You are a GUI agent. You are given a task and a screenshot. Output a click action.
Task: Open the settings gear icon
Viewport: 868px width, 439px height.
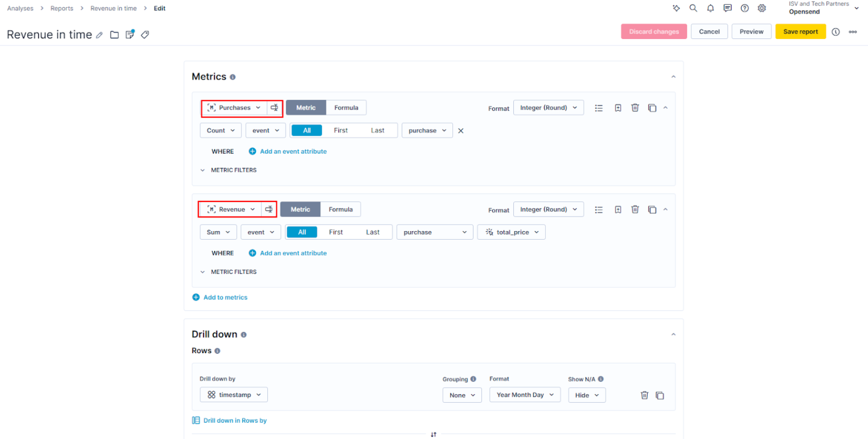click(762, 8)
